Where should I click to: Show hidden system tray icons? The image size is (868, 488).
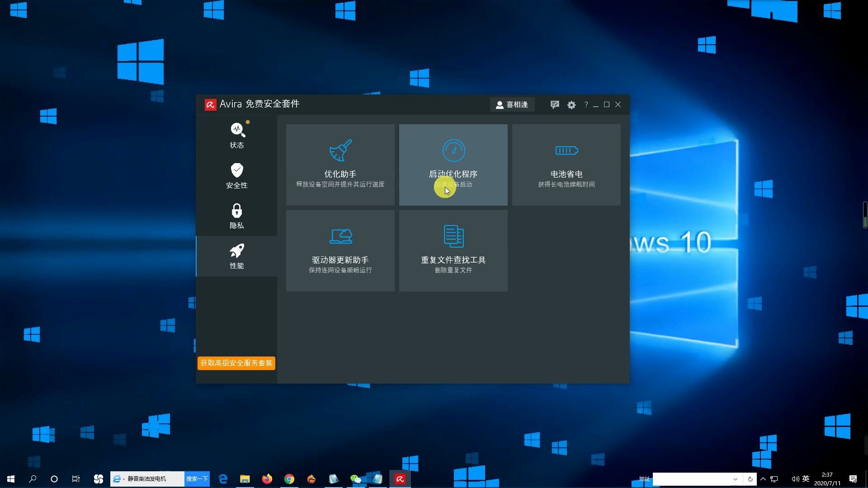click(x=763, y=479)
